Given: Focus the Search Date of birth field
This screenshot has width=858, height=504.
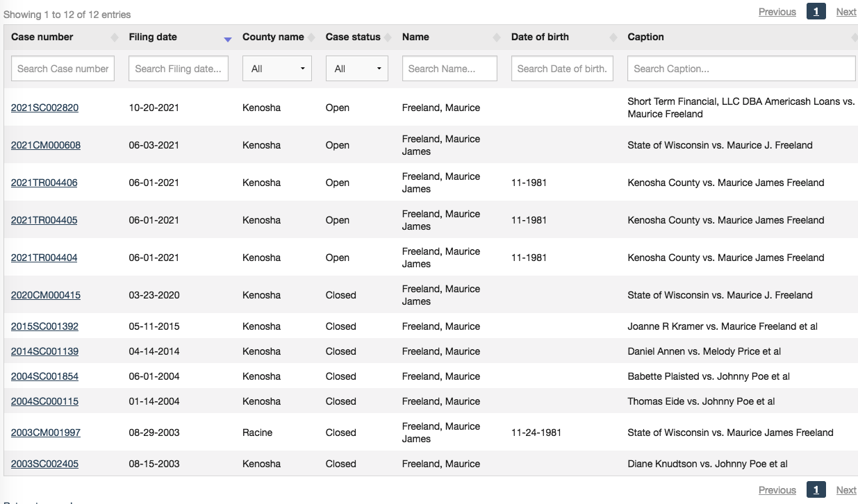Looking at the screenshot, I should pos(562,69).
